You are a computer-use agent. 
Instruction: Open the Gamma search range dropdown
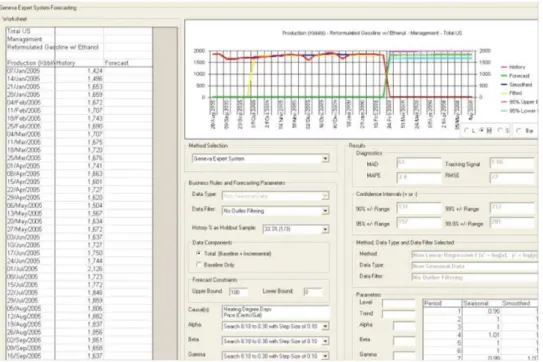325,356
